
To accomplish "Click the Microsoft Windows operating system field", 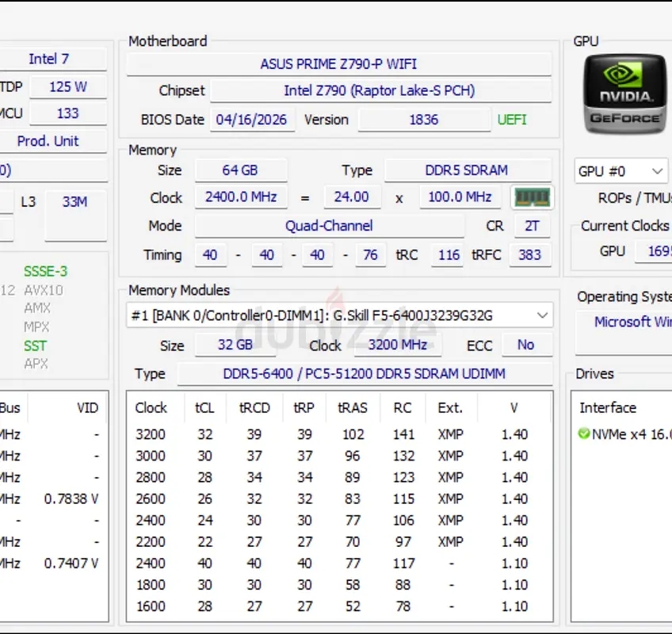I will coord(624,332).
